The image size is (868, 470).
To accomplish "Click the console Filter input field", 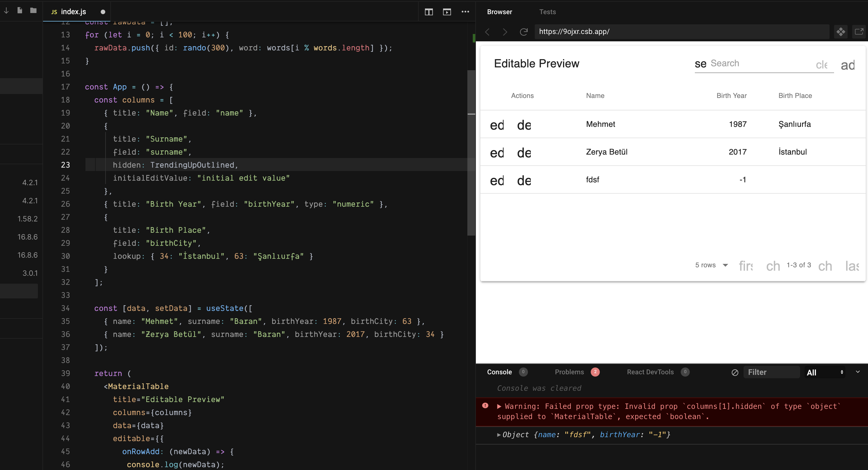I will coord(772,372).
